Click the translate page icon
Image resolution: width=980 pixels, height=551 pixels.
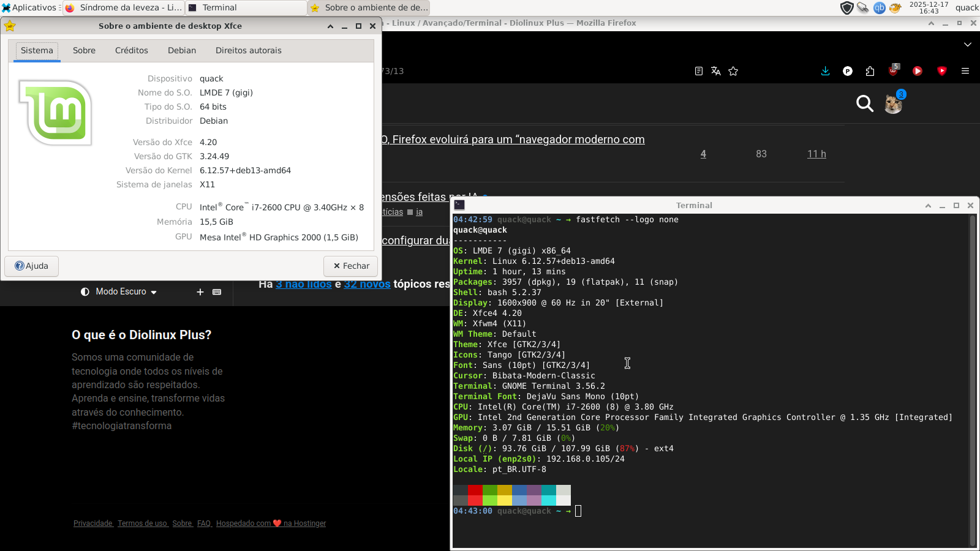tap(716, 71)
